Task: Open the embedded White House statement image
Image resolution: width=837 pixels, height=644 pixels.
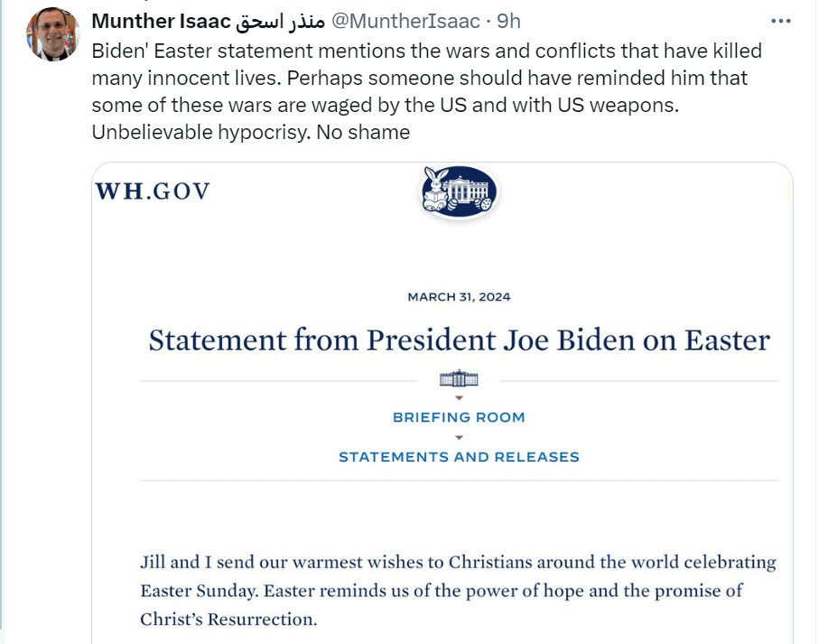Action: pyautogui.click(x=442, y=403)
